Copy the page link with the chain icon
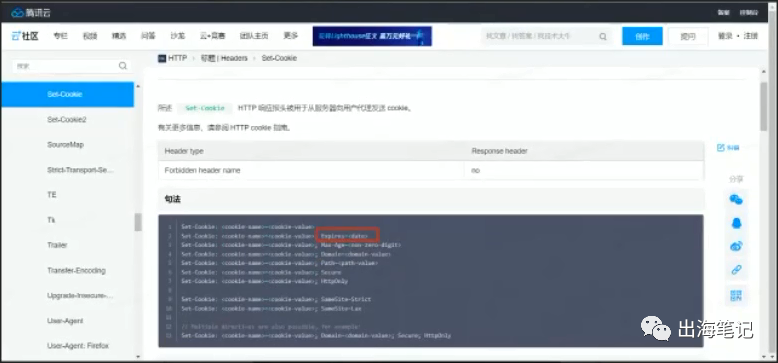This screenshot has height=363, width=778. 736,270
